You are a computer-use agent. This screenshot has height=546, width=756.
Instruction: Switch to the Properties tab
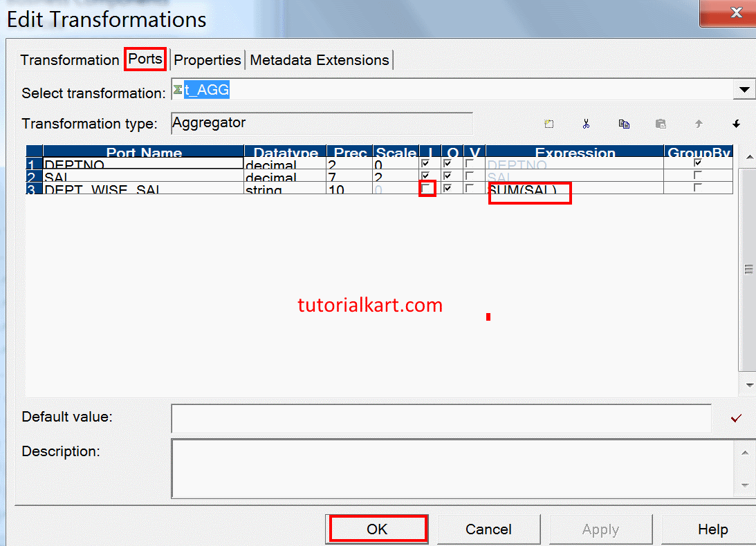[207, 59]
